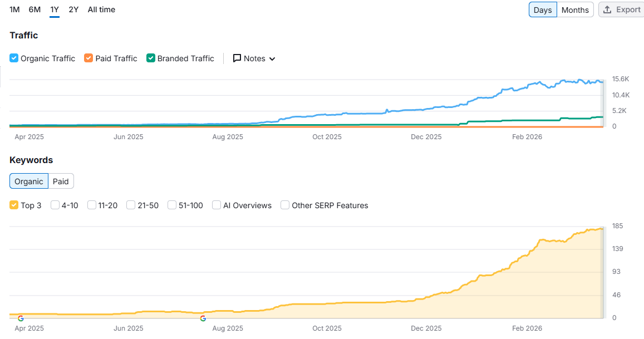Image resolution: width=644 pixels, height=339 pixels.
Task: Switch to the 2Y time range
Action: 73,9
